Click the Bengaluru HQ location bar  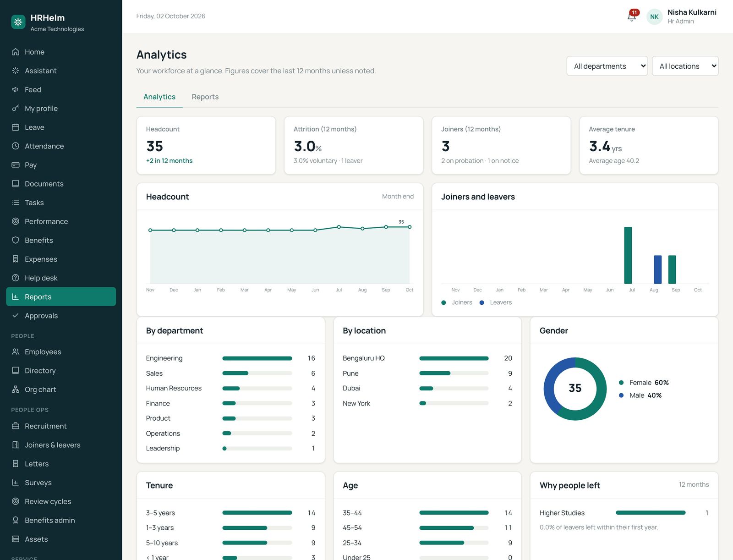click(454, 358)
